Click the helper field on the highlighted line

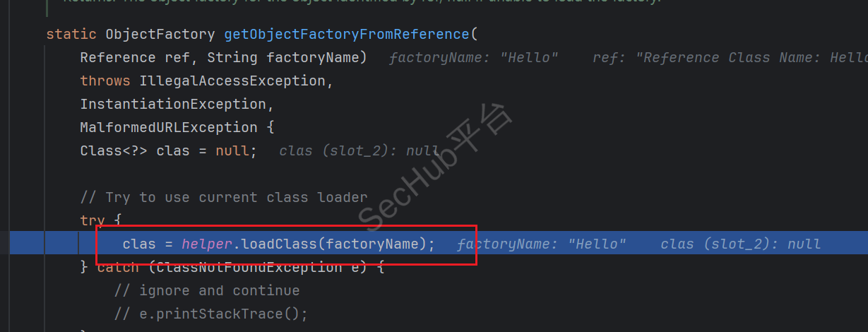[207, 244]
